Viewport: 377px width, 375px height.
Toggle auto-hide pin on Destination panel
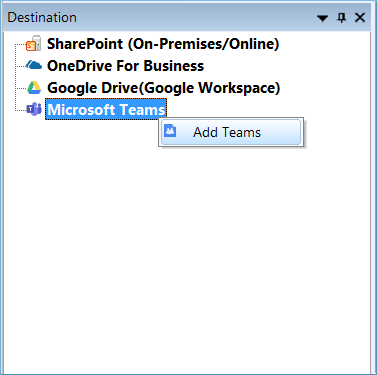point(341,17)
